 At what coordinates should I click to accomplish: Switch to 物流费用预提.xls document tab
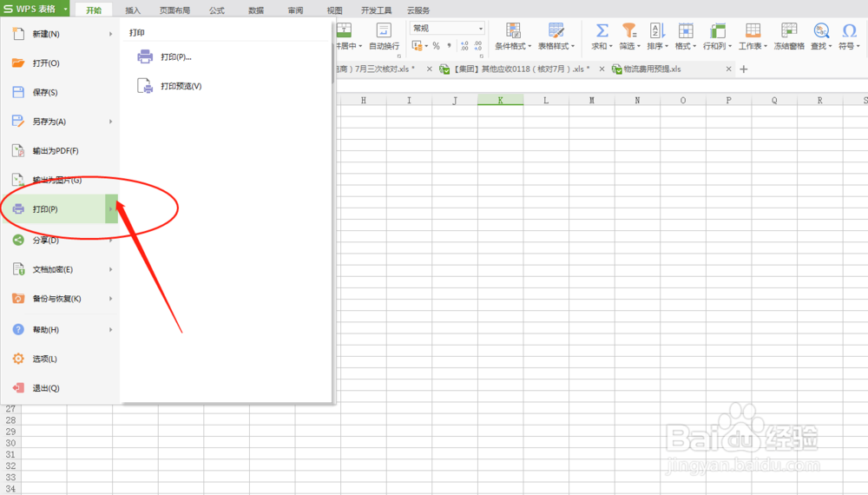(652, 69)
